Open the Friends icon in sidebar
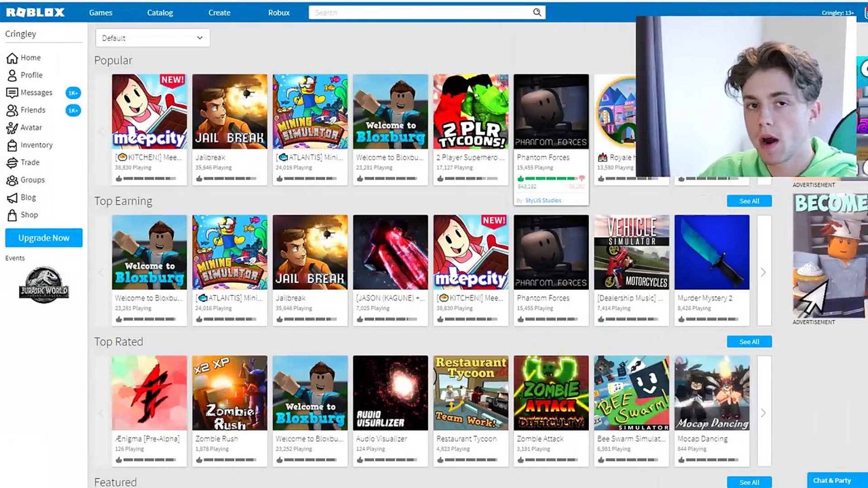The image size is (868, 488). (12, 110)
